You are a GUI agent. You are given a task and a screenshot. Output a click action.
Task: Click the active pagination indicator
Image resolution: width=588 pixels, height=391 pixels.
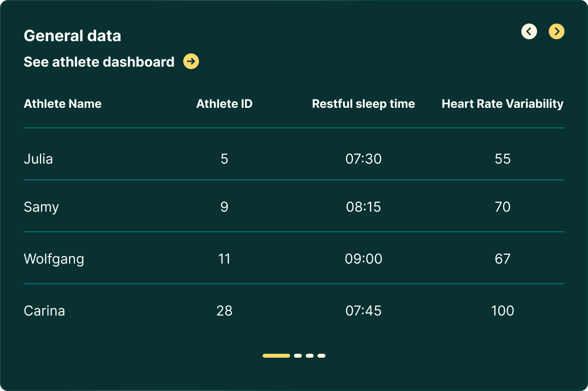276,356
